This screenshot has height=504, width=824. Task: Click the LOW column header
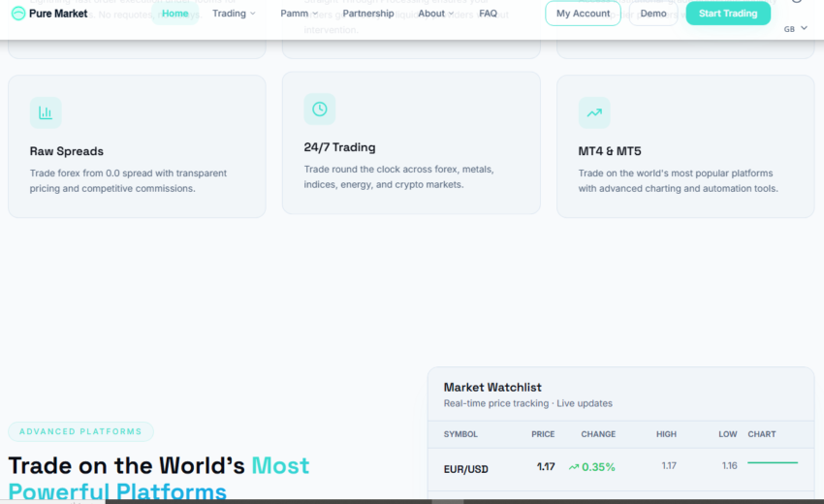pos(728,434)
